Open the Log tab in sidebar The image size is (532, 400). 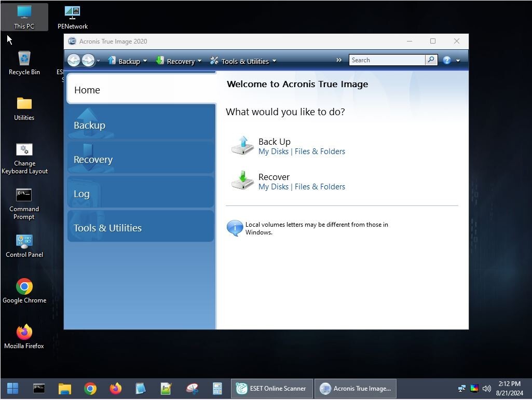click(x=140, y=194)
